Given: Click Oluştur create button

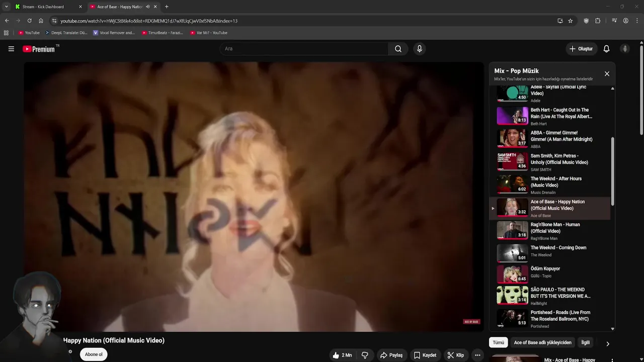Looking at the screenshot, I should pyautogui.click(x=581, y=49).
